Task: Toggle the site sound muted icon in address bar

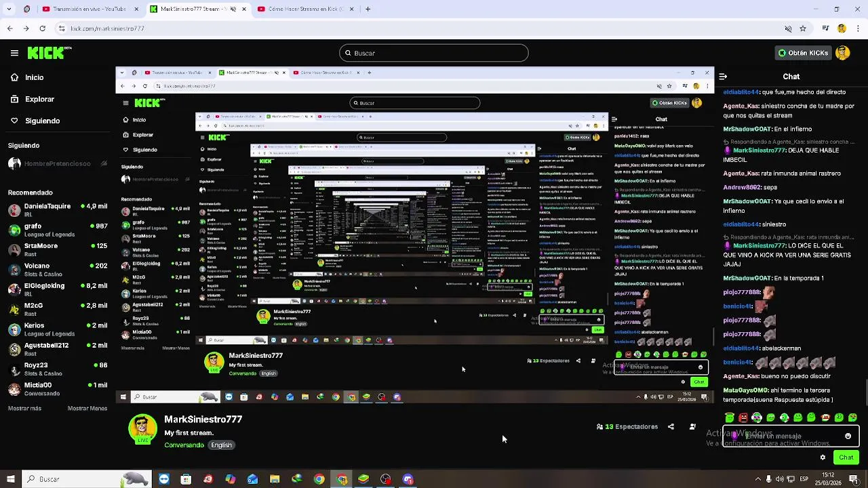Action: 787,28
